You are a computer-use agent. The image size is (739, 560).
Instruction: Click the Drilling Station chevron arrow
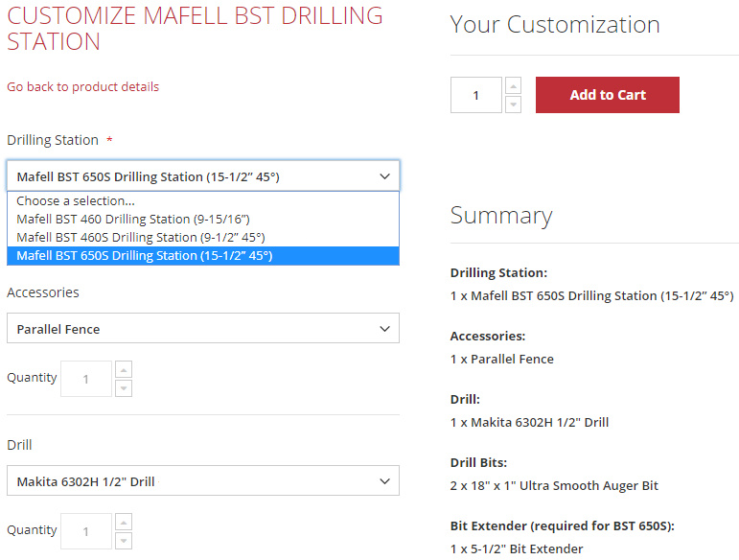click(384, 176)
